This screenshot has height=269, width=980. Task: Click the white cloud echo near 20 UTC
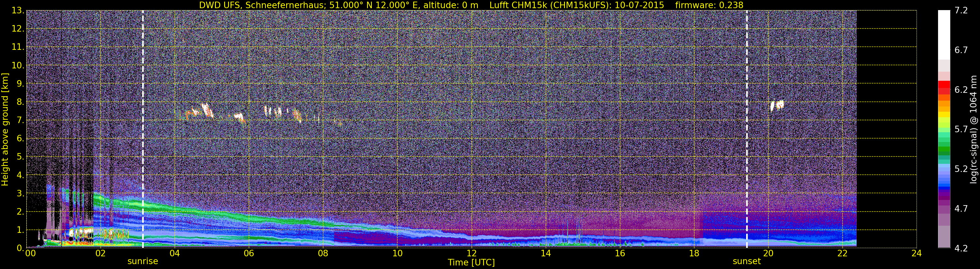point(777,105)
